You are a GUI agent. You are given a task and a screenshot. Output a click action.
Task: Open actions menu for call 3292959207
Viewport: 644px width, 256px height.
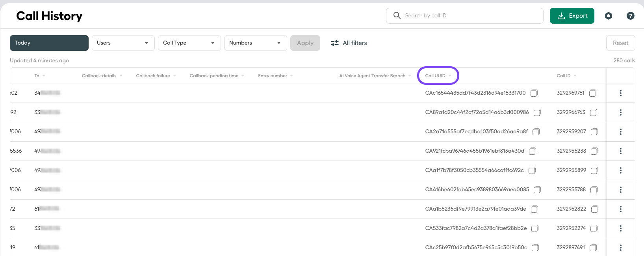pos(621,132)
